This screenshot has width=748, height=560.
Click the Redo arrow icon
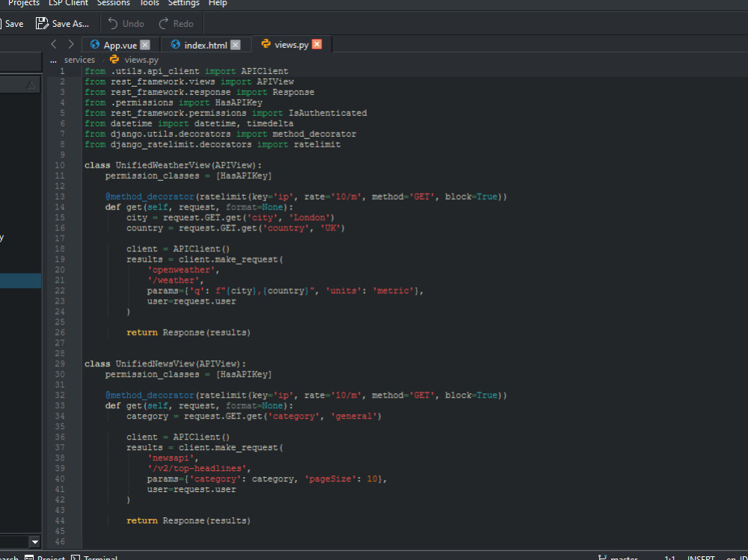[x=164, y=23]
